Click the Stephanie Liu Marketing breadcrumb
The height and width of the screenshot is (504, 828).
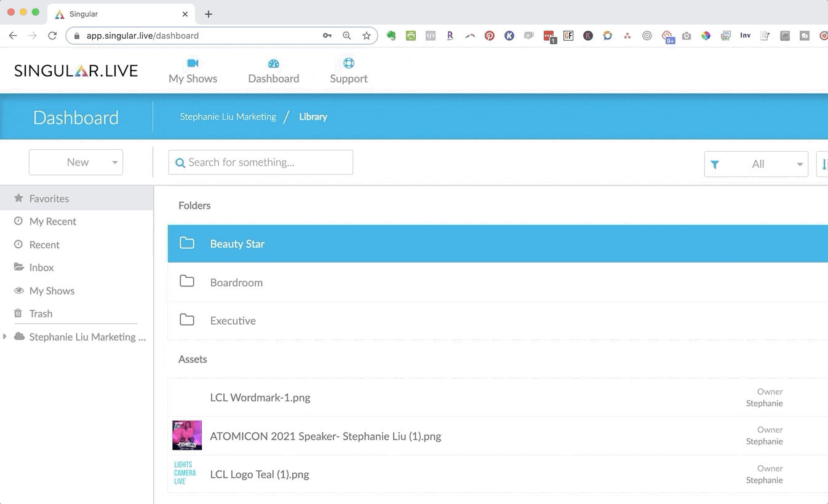[x=228, y=116]
